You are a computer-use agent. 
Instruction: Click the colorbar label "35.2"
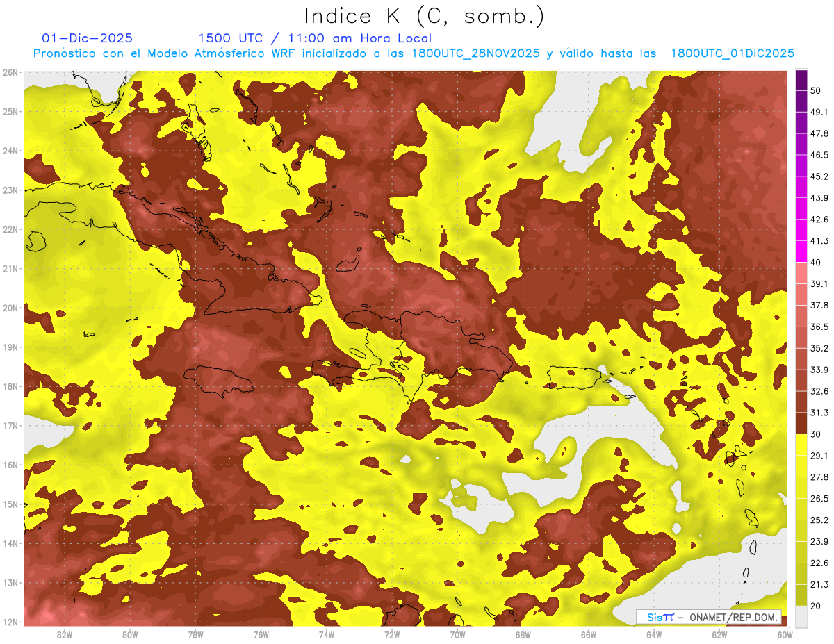click(x=819, y=347)
